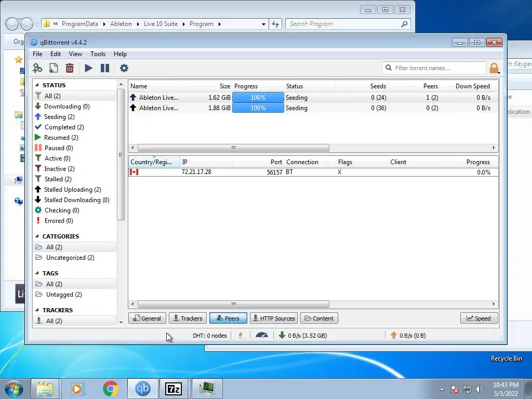The image size is (532, 399).
Task: Select the 1.62 GiB Ableton Live torrent row
Action: click(313, 98)
